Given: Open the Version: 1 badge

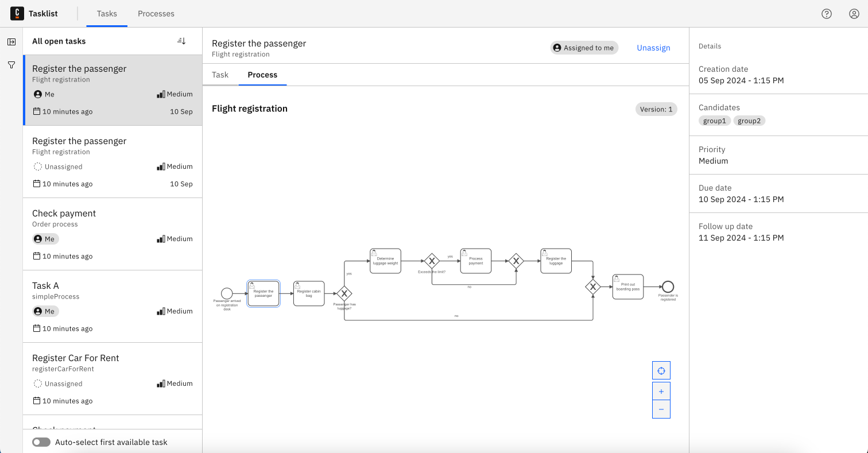Looking at the screenshot, I should coord(656,109).
